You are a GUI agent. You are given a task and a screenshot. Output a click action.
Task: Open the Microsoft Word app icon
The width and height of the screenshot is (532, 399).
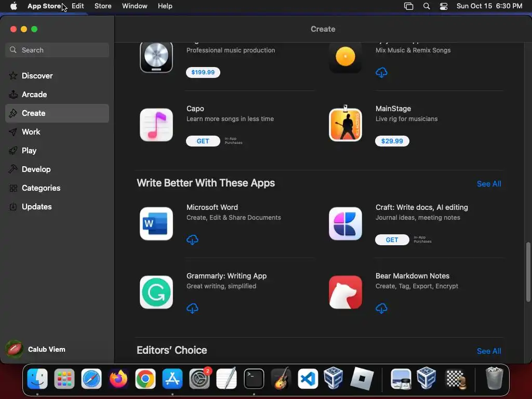[x=156, y=223]
